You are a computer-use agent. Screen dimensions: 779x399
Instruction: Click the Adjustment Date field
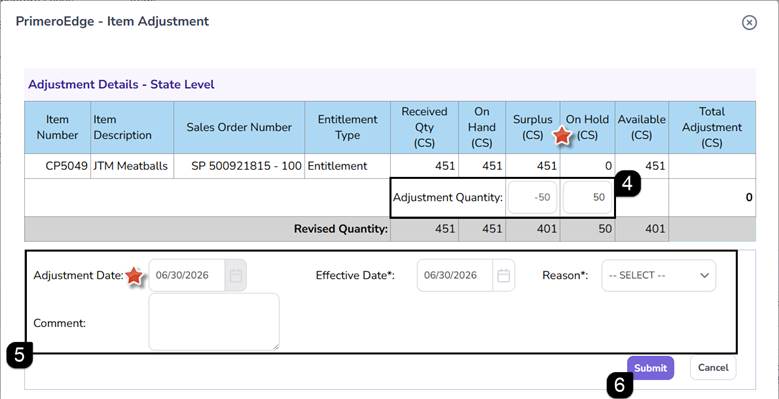pos(187,275)
